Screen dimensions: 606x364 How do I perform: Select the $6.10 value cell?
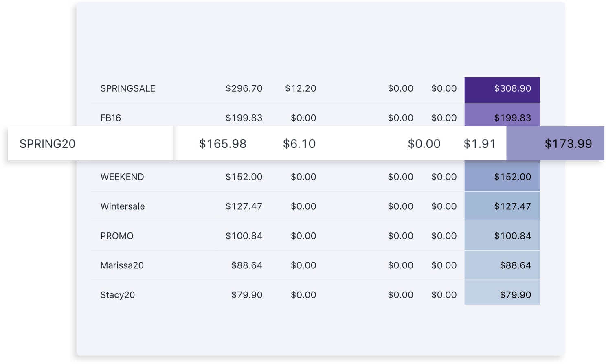299,144
